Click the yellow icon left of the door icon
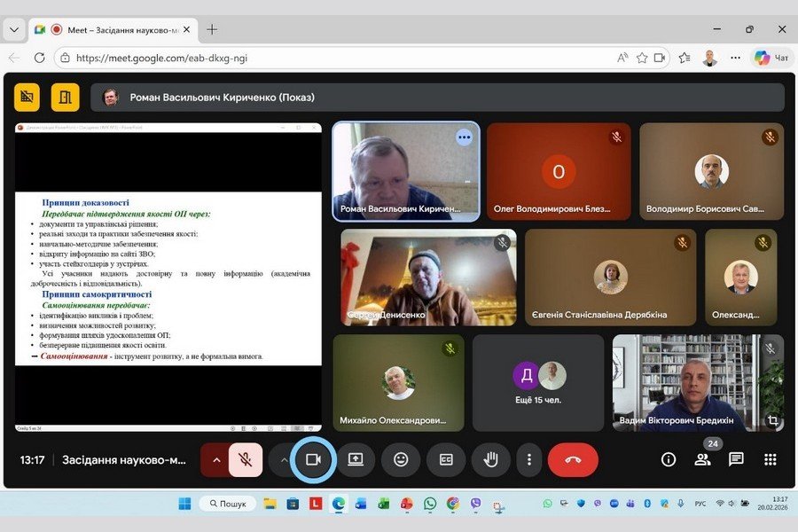This screenshot has width=798, height=532. pyautogui.click(x=27, y=97)
